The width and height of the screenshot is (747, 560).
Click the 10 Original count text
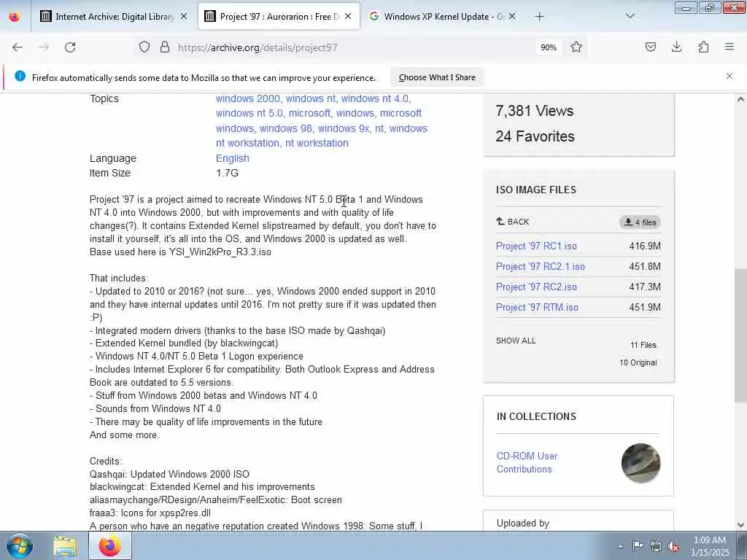point(638,363)
